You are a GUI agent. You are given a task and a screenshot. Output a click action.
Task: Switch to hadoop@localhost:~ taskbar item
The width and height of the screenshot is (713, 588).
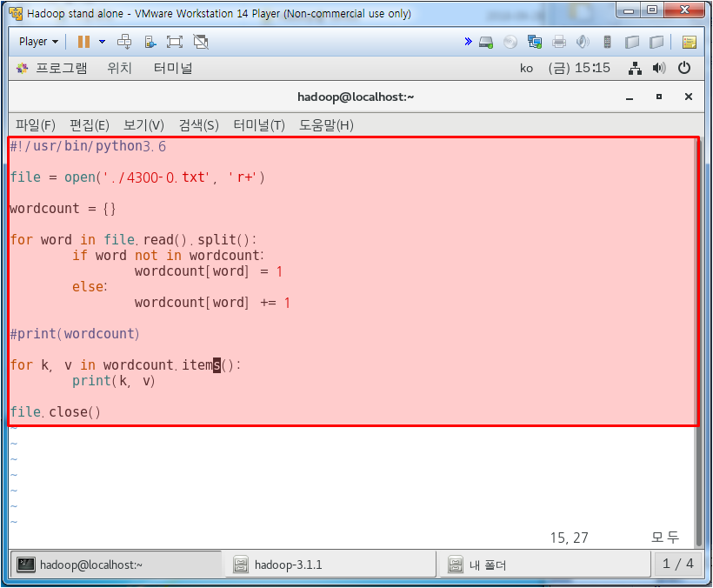pos(117,565)
